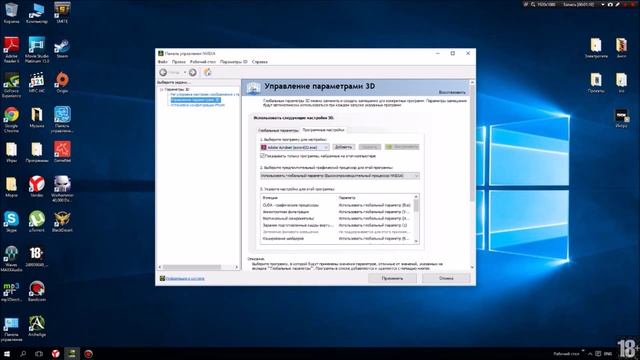Viewport: 640px width, 360px height.
Task: Select the Вертикальный синхроимпульс setting row
Action: pos(337,218)
